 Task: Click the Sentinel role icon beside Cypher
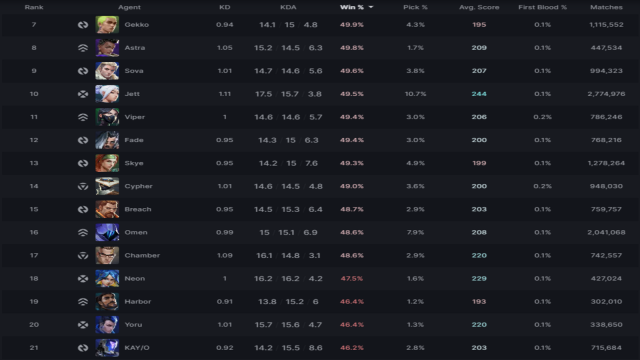click(x=83, y=186)
